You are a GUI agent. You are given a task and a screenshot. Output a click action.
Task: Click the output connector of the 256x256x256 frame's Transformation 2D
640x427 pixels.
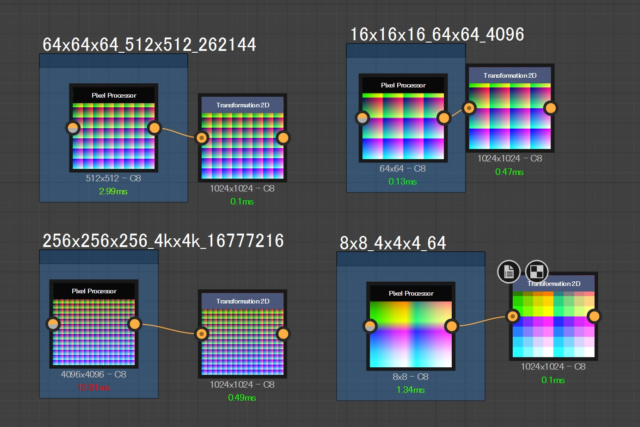(x=283, y=333)
